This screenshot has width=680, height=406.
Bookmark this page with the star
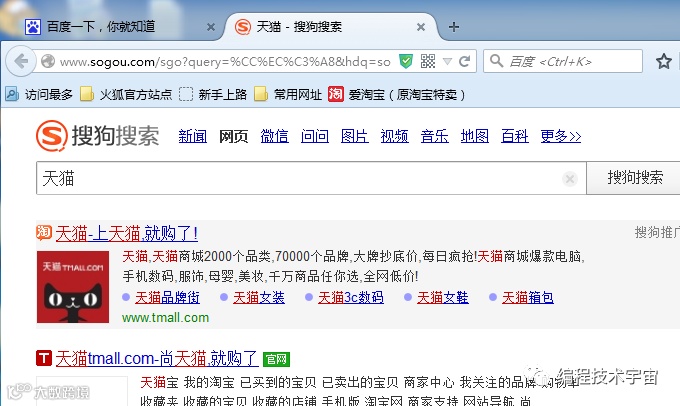point(664,61)
